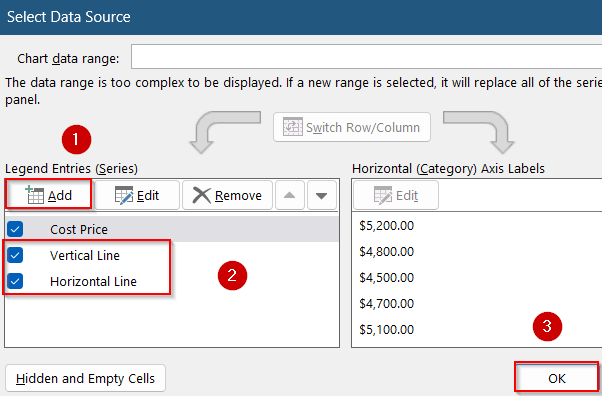
Task: Click Switch Row/Column button
Action: click(x=352, y=127)
